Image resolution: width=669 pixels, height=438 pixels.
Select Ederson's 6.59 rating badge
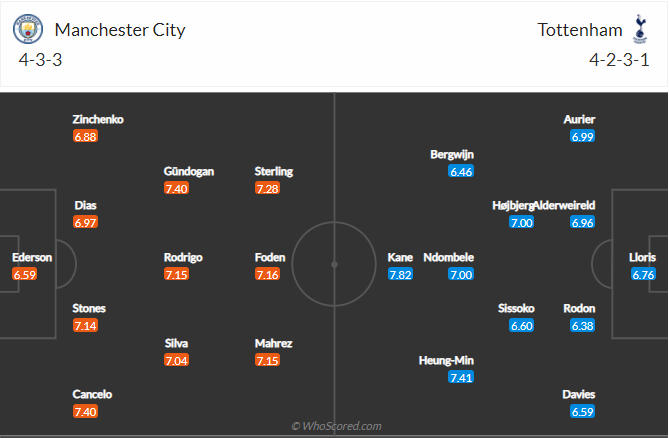point(24,274)
